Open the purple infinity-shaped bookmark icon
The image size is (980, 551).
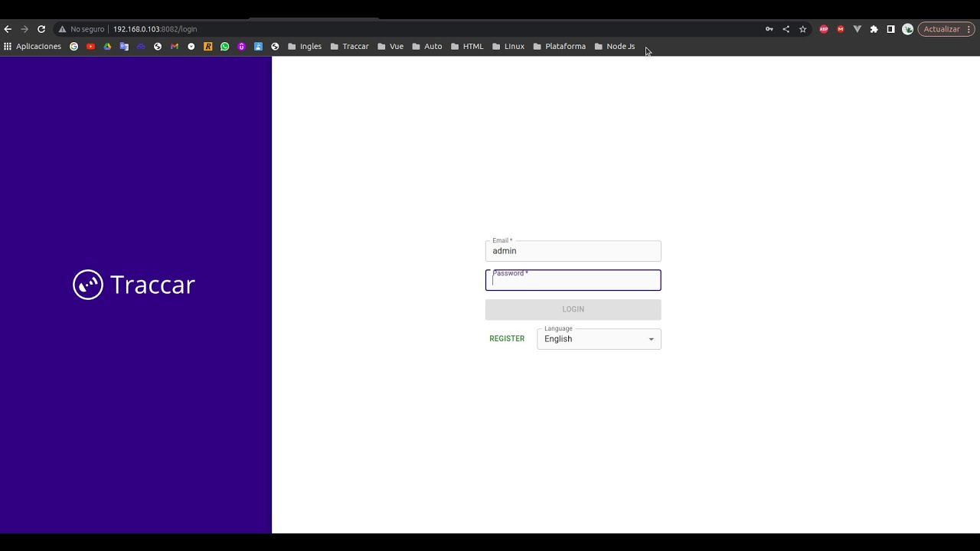[x=141, y=47]
